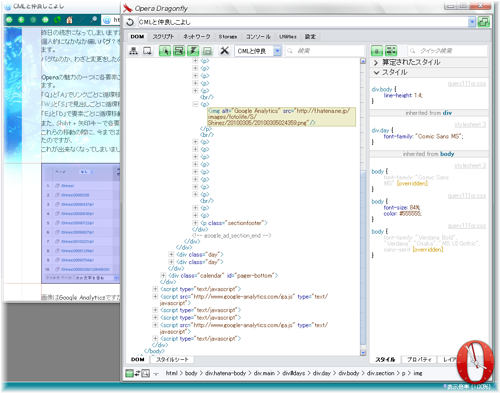This screenshot has height=393, width=500.
Task: Click rewind button in browser window toolbar
Action: tap(9, 20)
